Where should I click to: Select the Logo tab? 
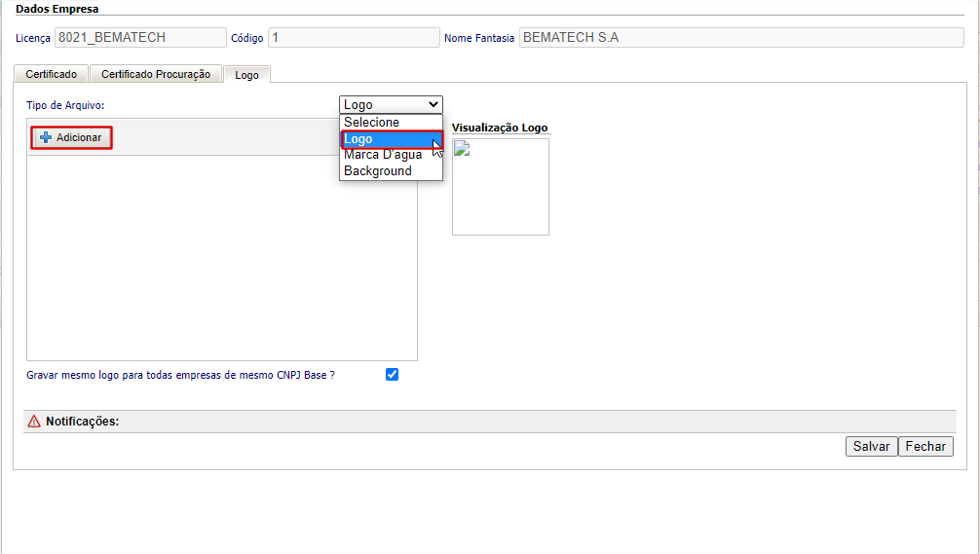[246, 74]
